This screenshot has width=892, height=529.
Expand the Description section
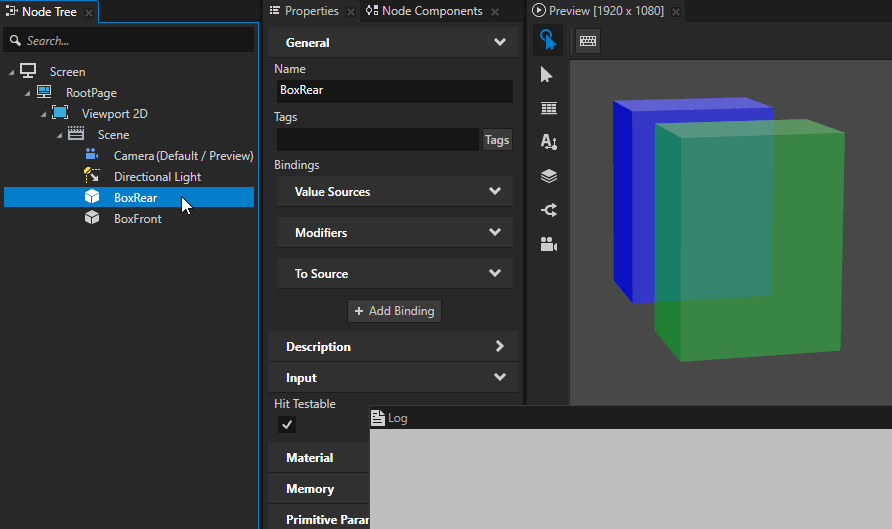coord(499,346)
